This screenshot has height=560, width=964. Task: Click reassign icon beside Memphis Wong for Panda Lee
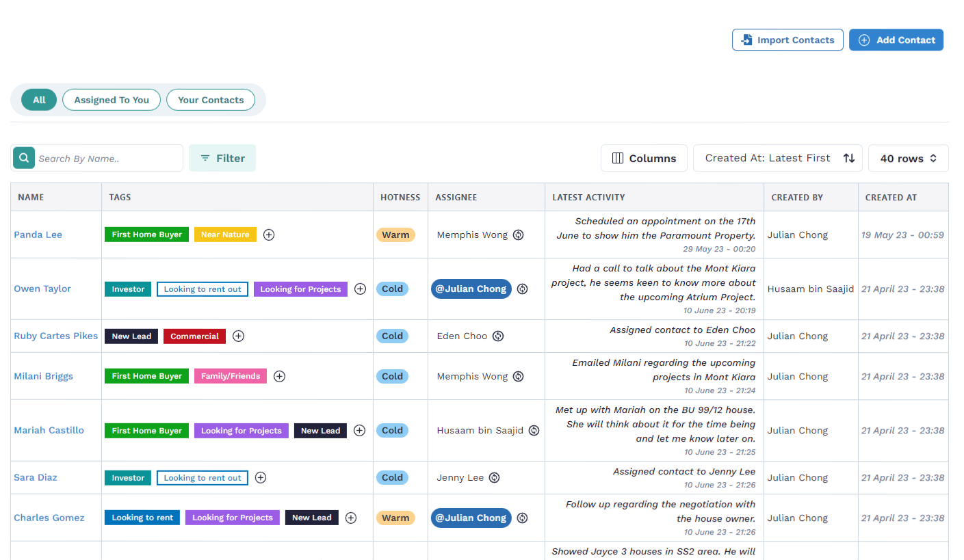coord(519,235)
